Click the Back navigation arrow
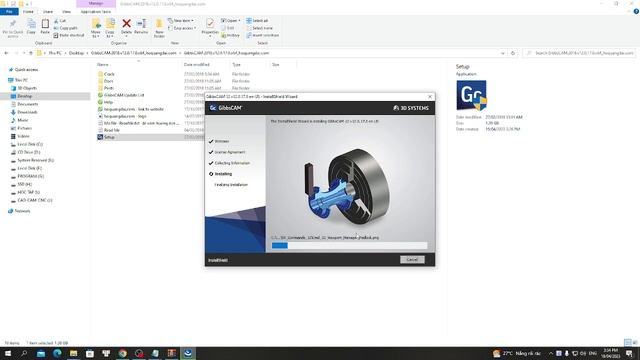The height and width of the screenshot is (360, 640). (x=6, y=53)
